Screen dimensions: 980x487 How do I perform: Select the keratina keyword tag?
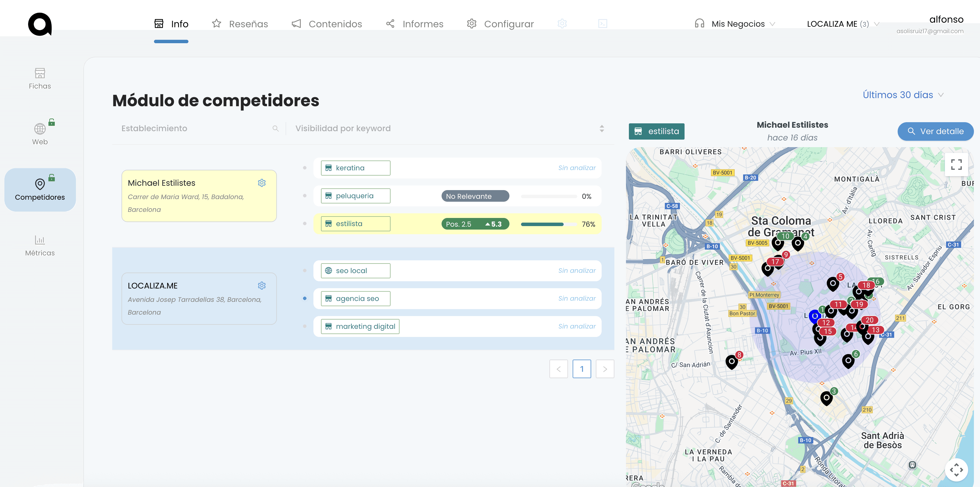coord(355,168)
